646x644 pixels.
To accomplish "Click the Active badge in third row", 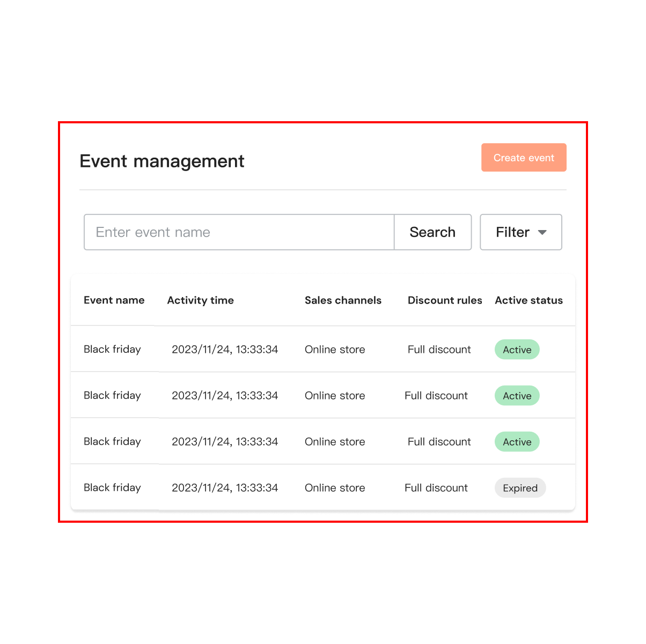I will (x=517, y=442).
